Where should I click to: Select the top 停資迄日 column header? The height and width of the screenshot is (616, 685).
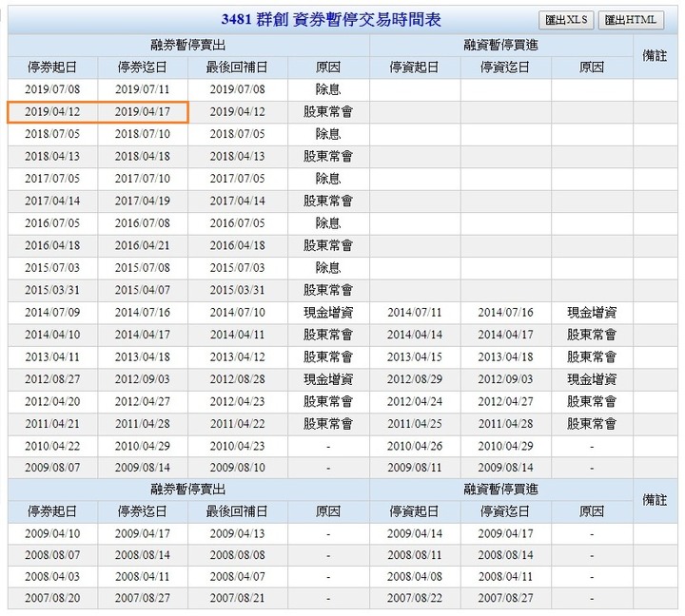(505, 67)
